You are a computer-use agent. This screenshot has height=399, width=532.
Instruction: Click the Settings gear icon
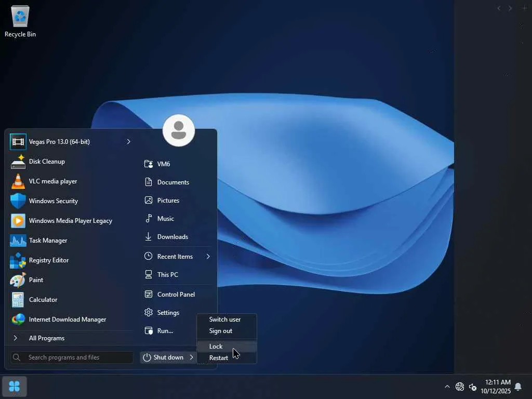coord(149,312)
